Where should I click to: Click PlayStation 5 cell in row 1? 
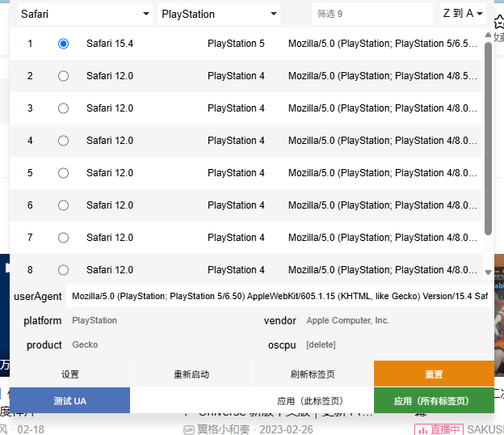point(236,44)
